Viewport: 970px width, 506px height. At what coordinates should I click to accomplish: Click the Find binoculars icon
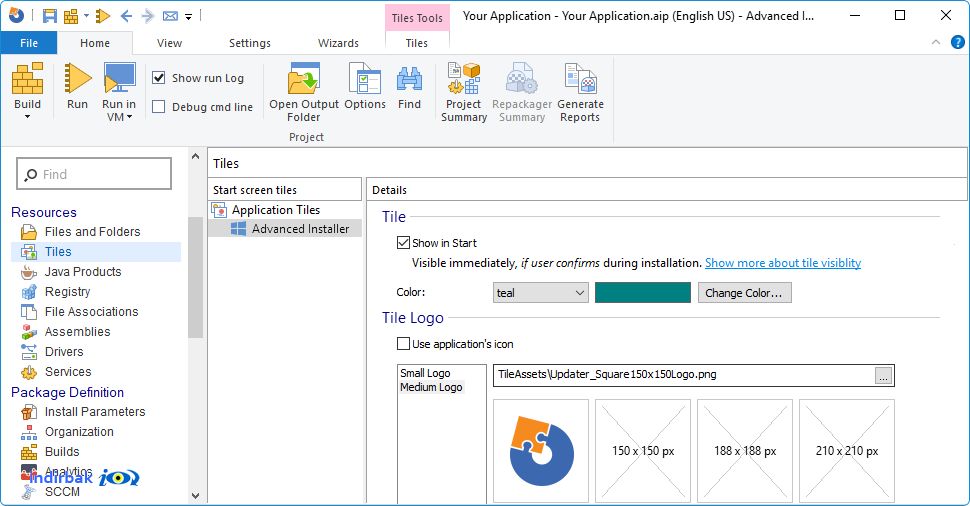[409, 79]
